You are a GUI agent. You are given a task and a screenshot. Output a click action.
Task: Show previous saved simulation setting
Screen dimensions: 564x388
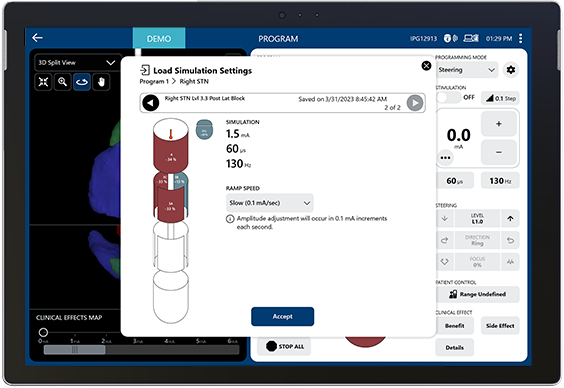150,103
